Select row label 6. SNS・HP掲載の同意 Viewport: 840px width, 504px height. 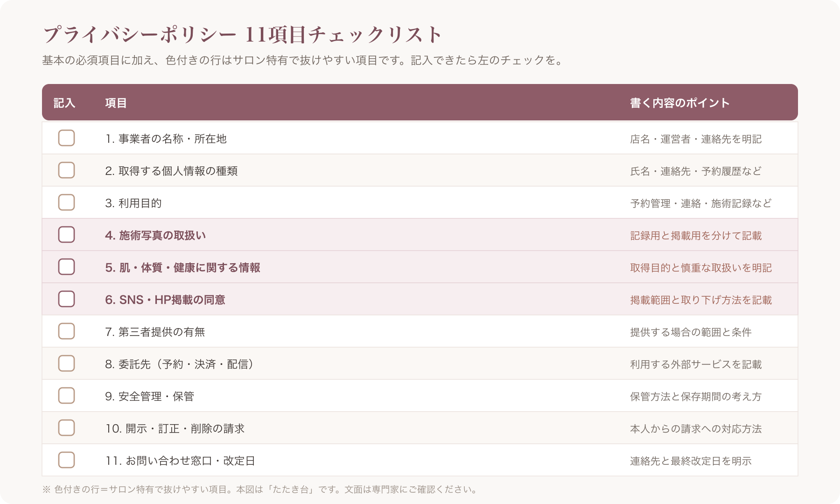click(165, 300)
